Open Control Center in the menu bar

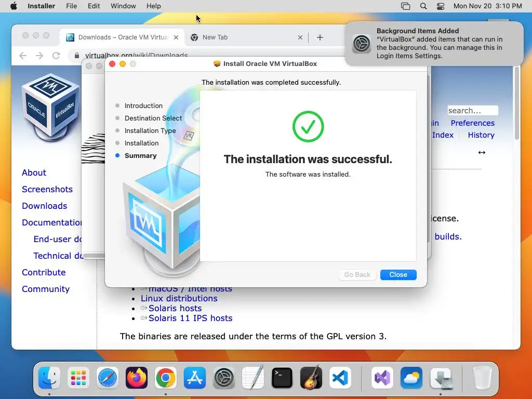tap(441, 6)
